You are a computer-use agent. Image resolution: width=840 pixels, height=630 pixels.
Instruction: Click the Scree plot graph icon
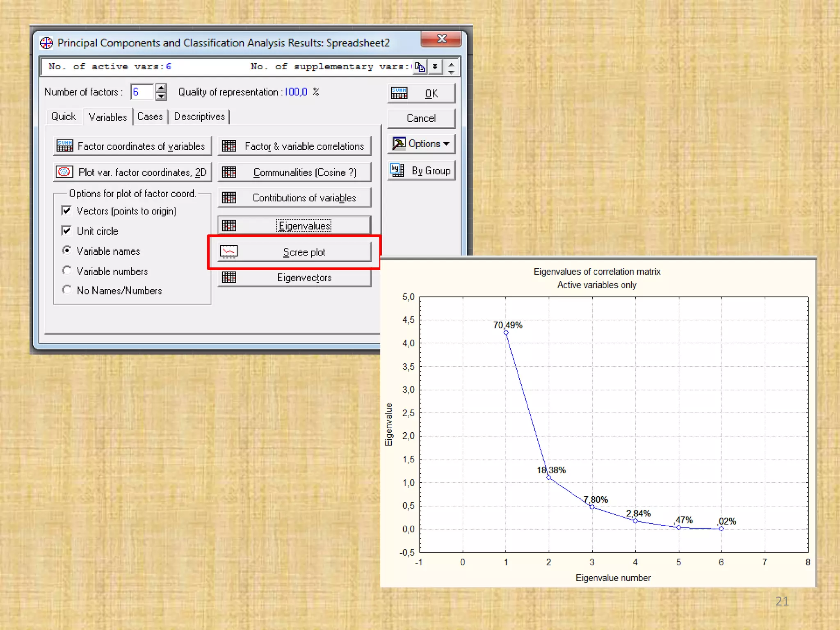229,251
